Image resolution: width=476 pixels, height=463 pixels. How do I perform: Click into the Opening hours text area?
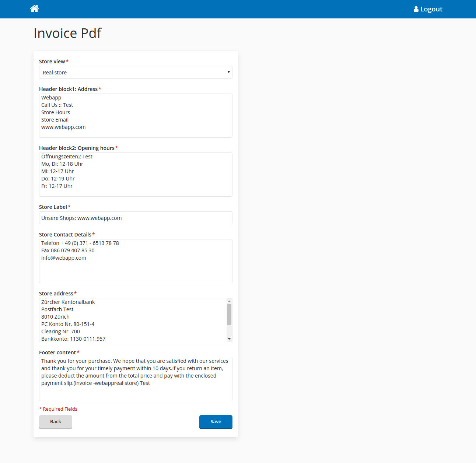(x=136, y=175)
